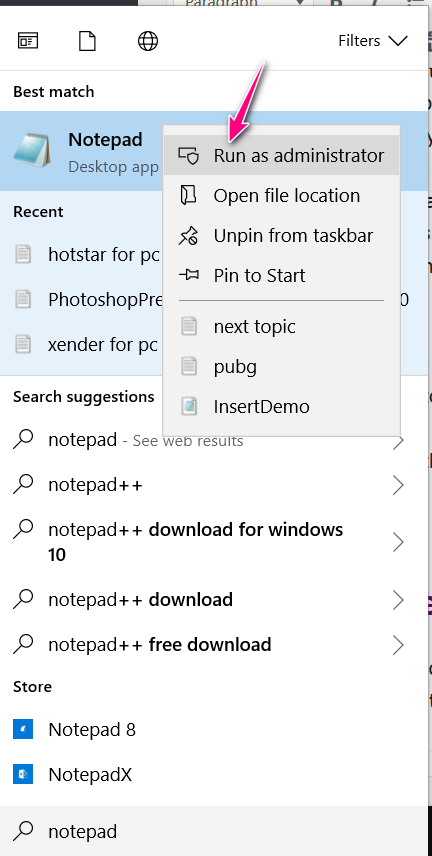Click the Notepad 8 store icon

click(23, 729)
